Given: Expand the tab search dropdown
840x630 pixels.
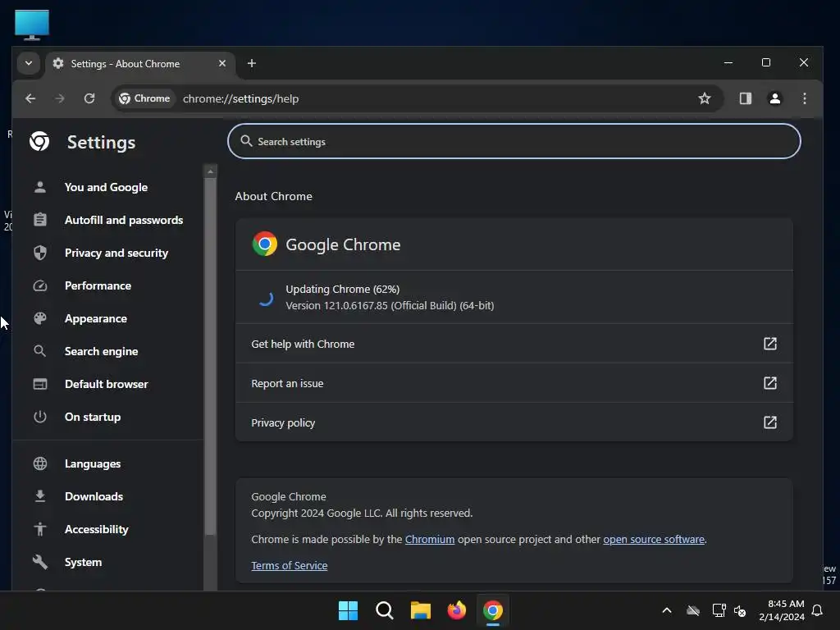Looking at the screenshot, I should (29, 63).
